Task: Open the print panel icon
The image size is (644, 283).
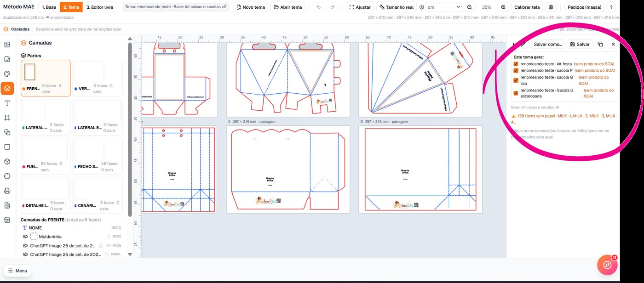Action: pyautogui.click(x=7, y=191)
